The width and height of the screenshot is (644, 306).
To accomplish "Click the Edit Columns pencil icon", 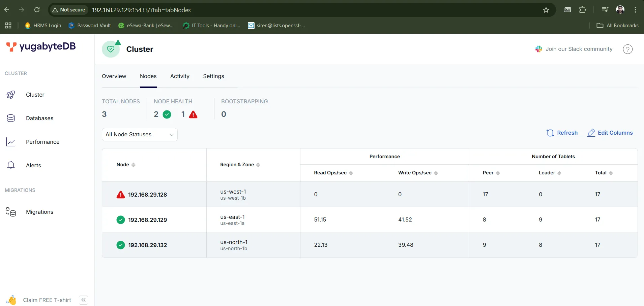I will tap(591, 133).
